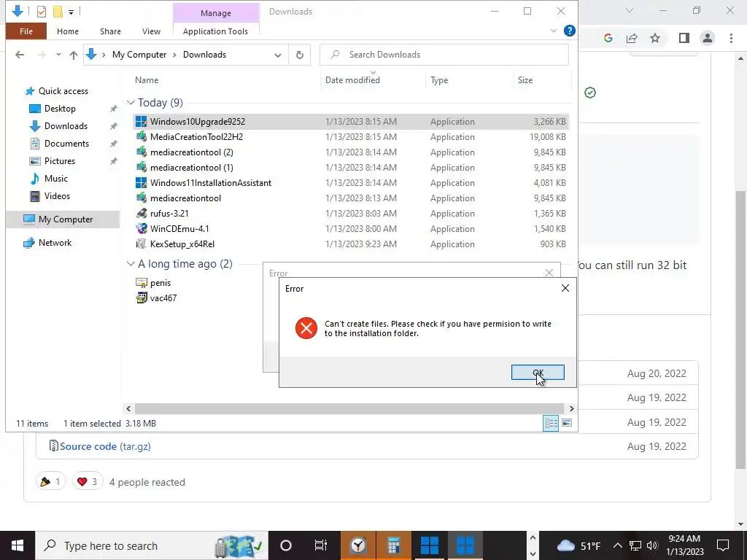Screen dimensions: 747x560
Task: Select the KexSetup_x64Rel file icon
Action: [141, 244]
